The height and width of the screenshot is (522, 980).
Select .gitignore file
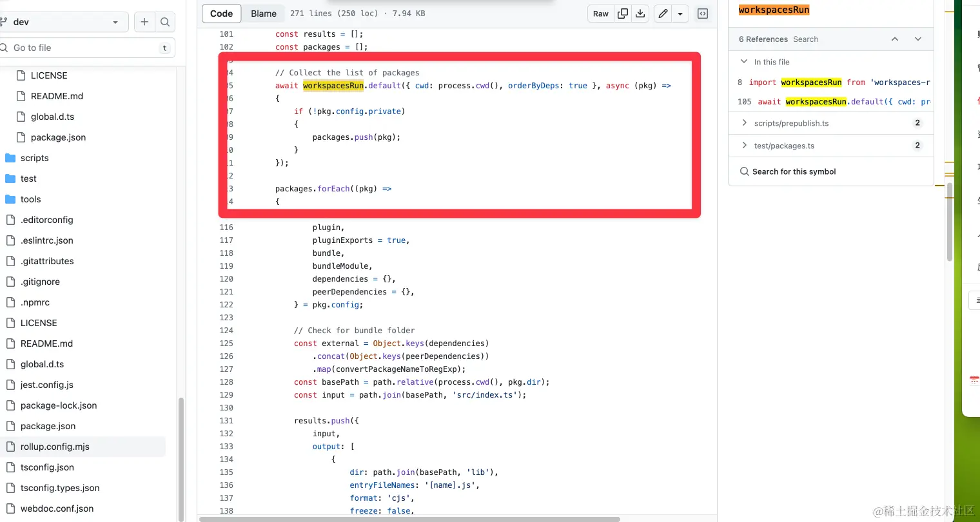point(40,282)
